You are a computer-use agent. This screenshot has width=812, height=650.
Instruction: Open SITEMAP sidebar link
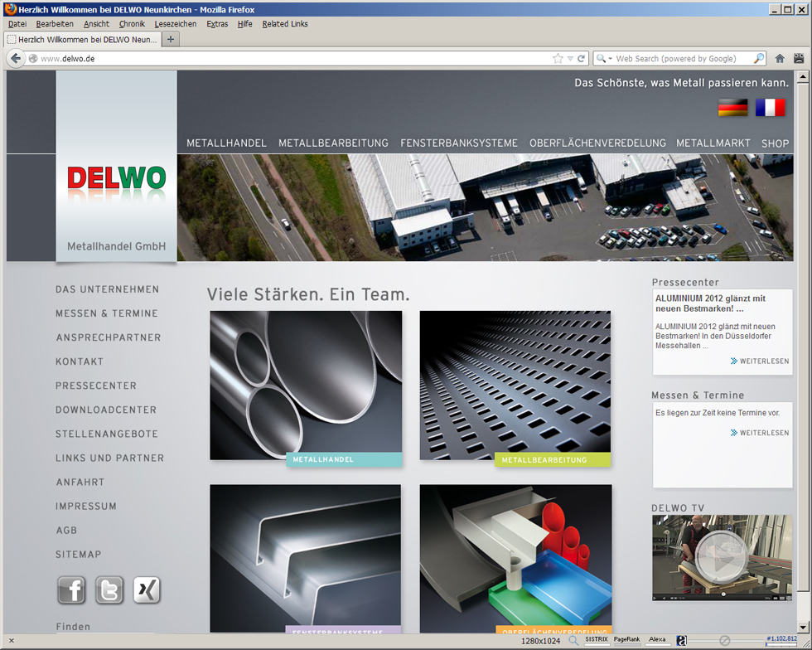coord(78,555)
